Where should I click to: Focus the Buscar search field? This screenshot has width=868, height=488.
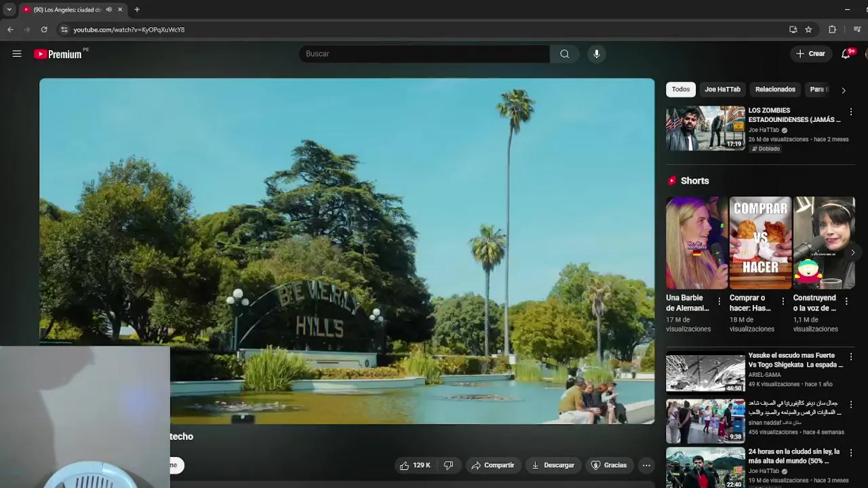coord(425,54)
